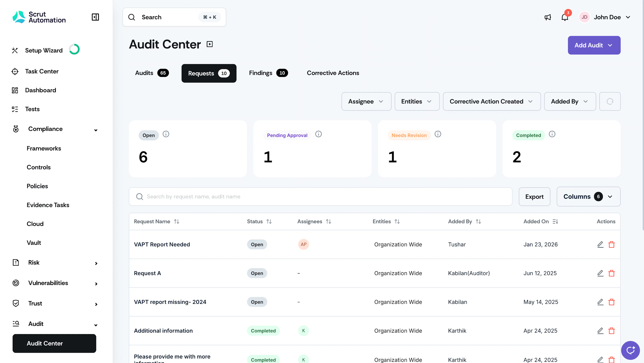This screenshot has width=644, height=363.
Task: Sort table by Added On column
Action: point(555,222)
